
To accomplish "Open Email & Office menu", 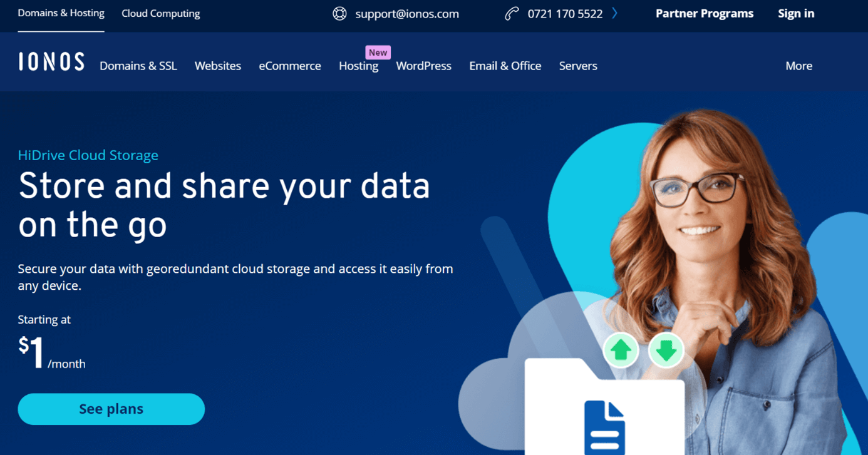I will (505, 66).
